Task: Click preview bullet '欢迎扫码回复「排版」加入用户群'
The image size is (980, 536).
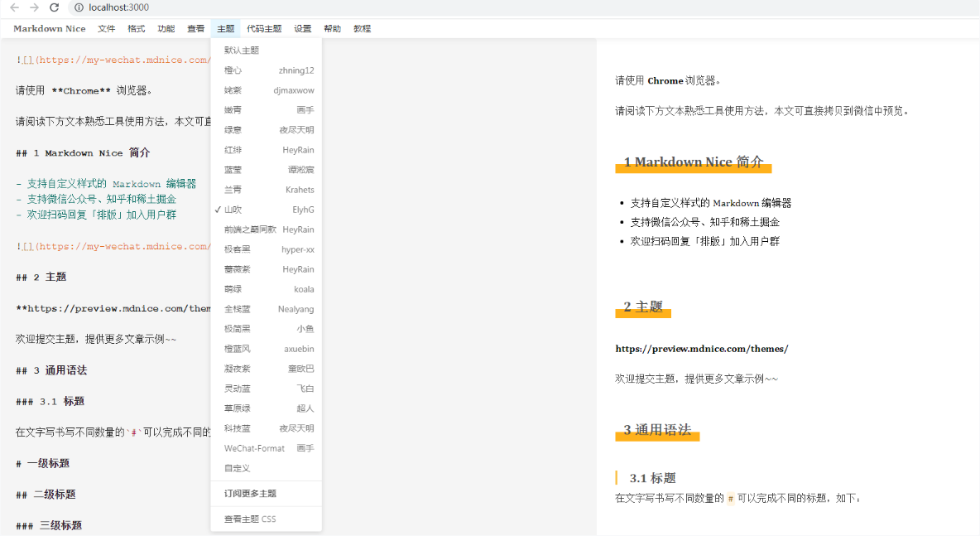Action: (x=705, y=241)
